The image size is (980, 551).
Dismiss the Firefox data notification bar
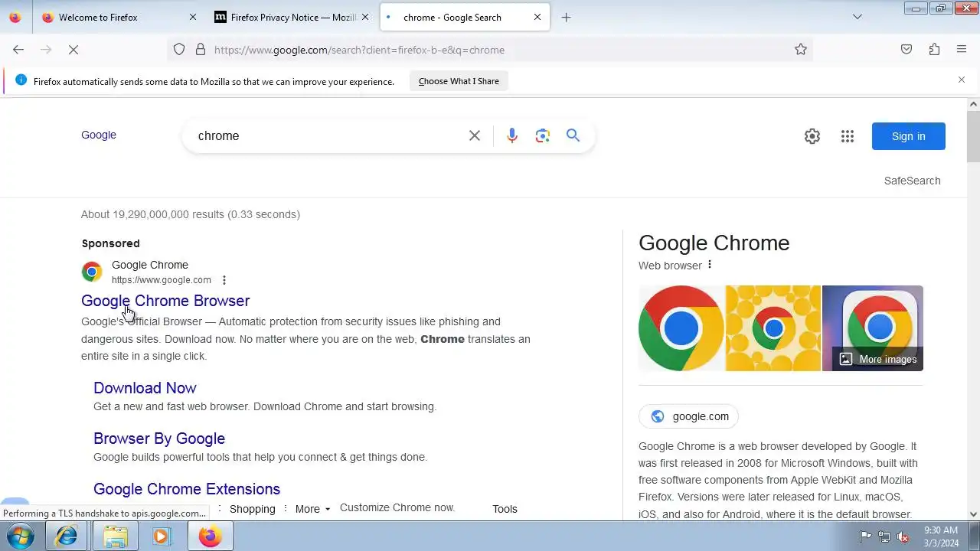962,80
